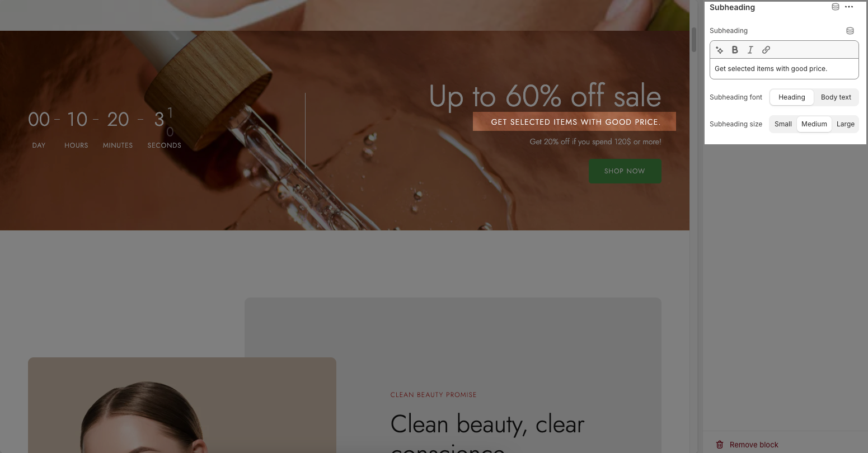Choose Large subheading size
868x453 pixels.
coord(846,124)
